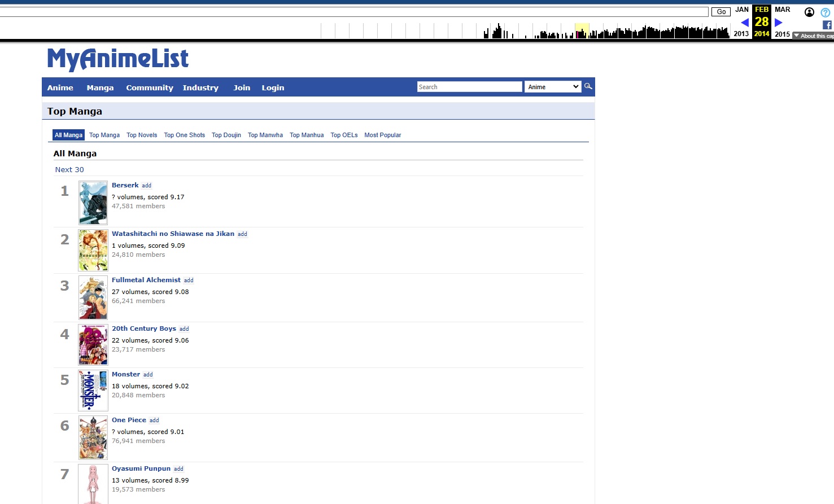
Task: Open the Oyasumi Punpun title link
Action: [141, 468]
